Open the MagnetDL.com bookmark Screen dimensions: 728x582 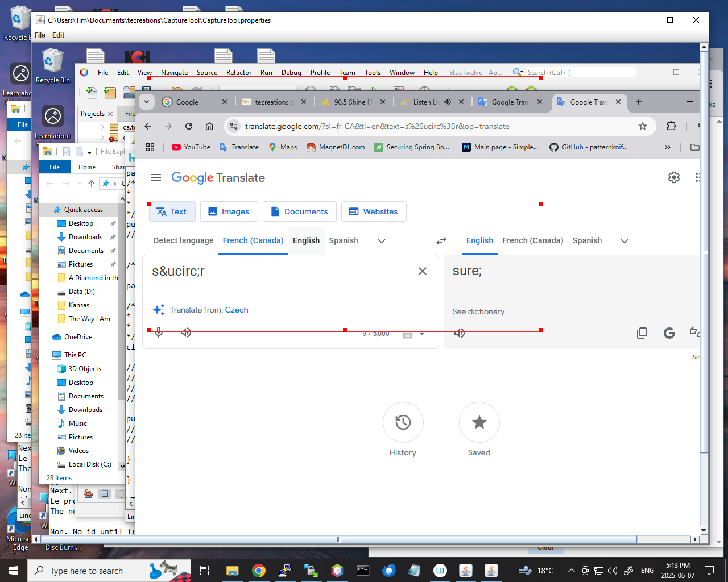tap(336, 147)
